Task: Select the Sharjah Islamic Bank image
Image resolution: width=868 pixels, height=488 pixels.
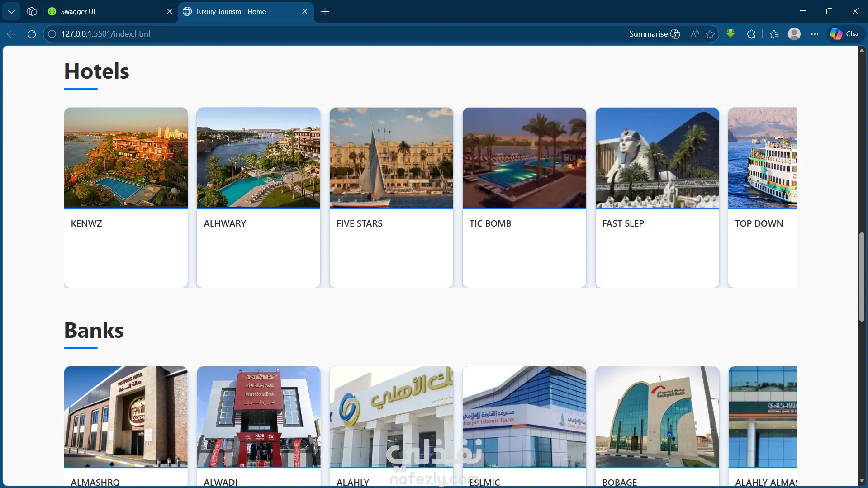Action: (524, 417)
